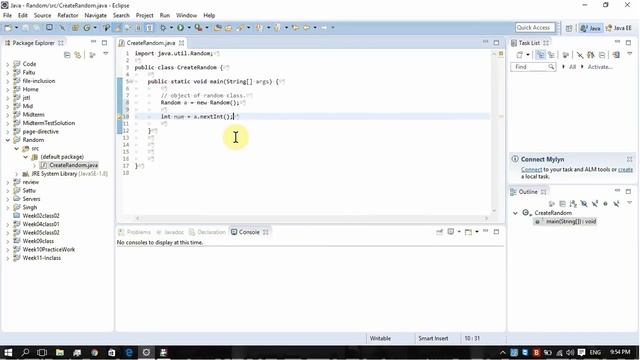Click the Find field in Task List
Screen dimensions: 640x360
533,67
